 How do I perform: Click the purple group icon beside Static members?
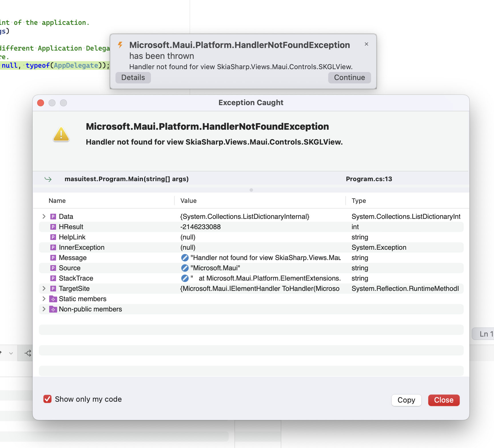pos(53,299)
